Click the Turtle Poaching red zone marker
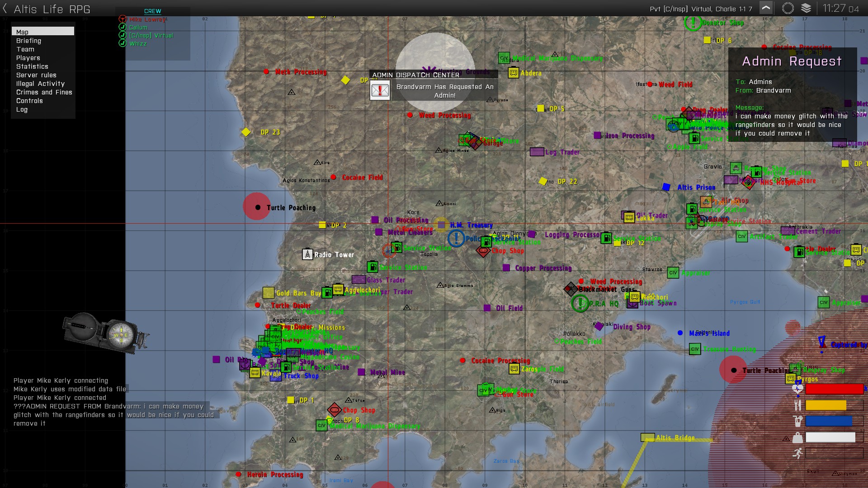Image resolution: width=868 pixels, height=488 pixels. click(x=257, y=207)
